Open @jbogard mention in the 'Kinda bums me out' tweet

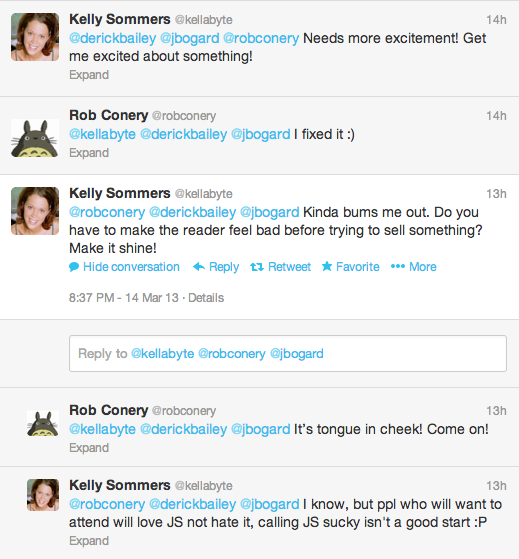(269, 212)
